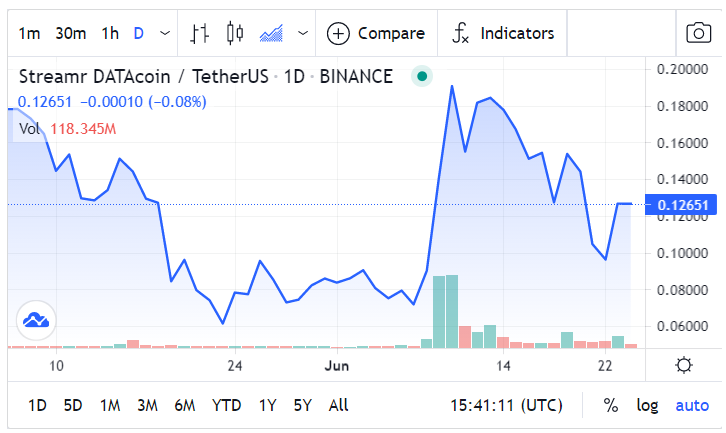Toggle log scale mode
726x433 pixels.
click(647, 406)
